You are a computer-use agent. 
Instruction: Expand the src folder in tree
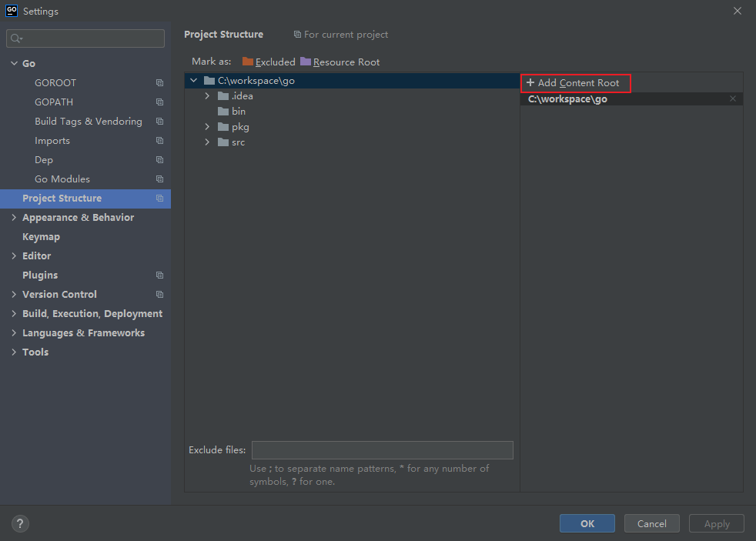[x=207, y=142]
